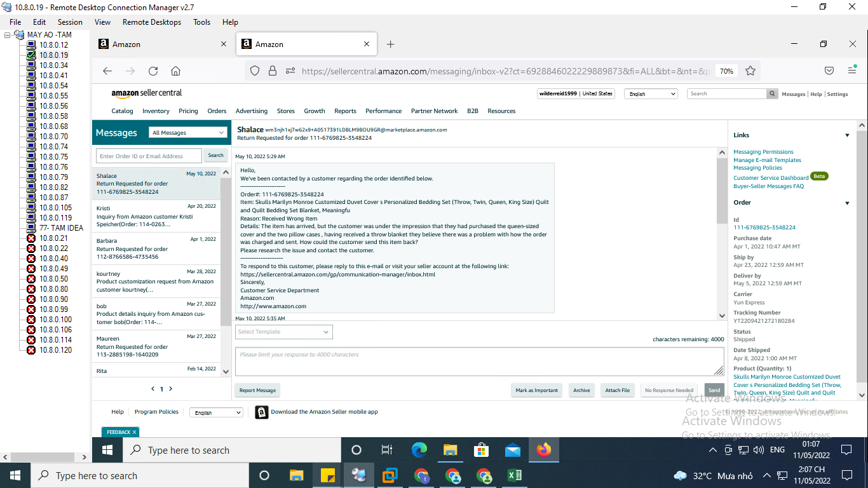Open Customer Service Dashboard link
This screenshot has width=868, height=488.
[x=771, y=178]
